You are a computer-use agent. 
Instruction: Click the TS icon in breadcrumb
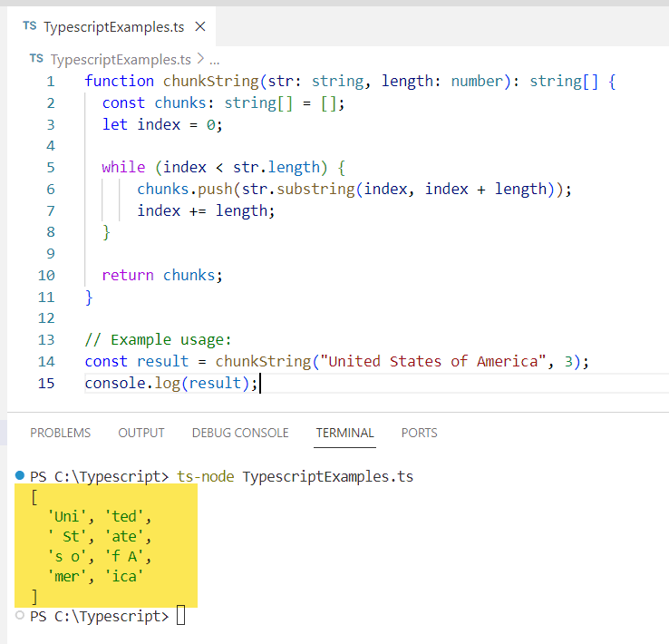click(36, 58)
